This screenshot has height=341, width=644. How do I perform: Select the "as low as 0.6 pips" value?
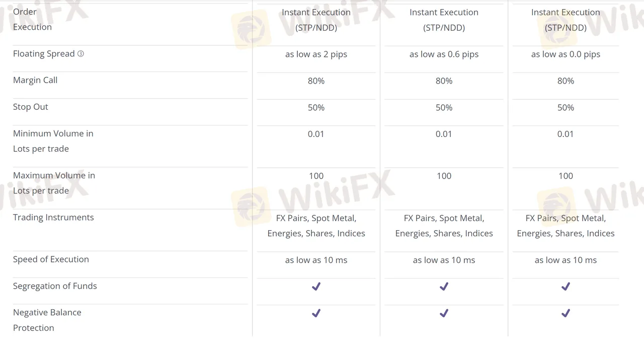click(x=444, y=54)
